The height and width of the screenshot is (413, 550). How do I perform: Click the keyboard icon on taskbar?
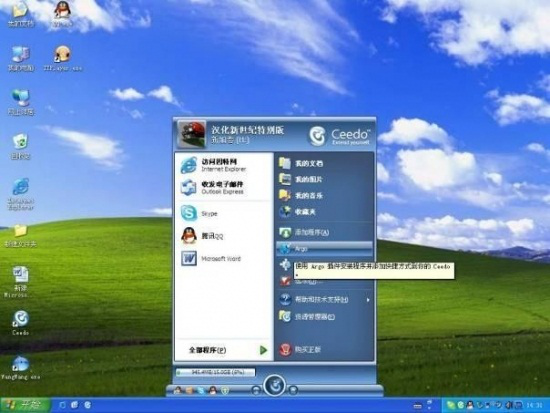pyautogui.click(x=417, y=406)
